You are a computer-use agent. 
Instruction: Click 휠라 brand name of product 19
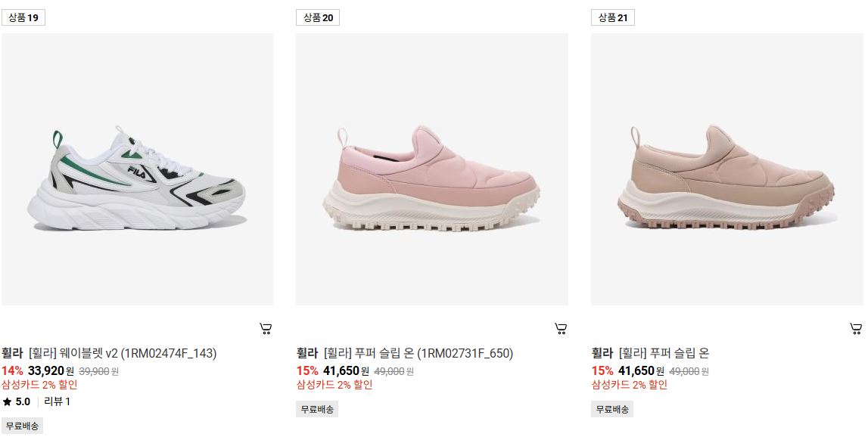[x=12, y=353]
